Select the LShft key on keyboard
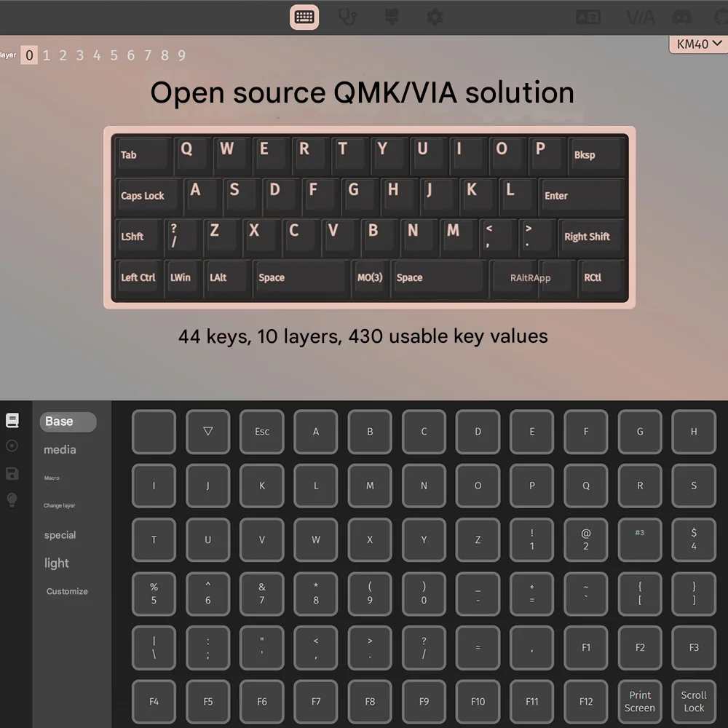This screenshot has width=728, height=728. coord(138,237)
